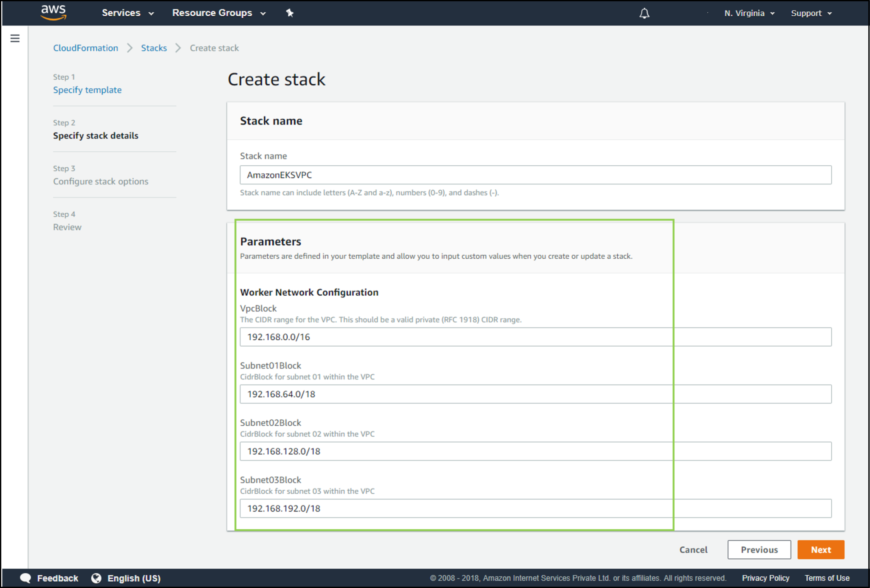Expand the Resource Groups dropdown
Screen dimensions: 870x588
click(x=219, y=13)
